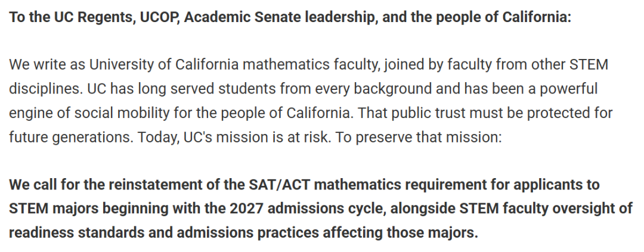Click the bold "mathematics requirement" phrase
The width and height of the screenshot is (644, 252).
(398, 185)
